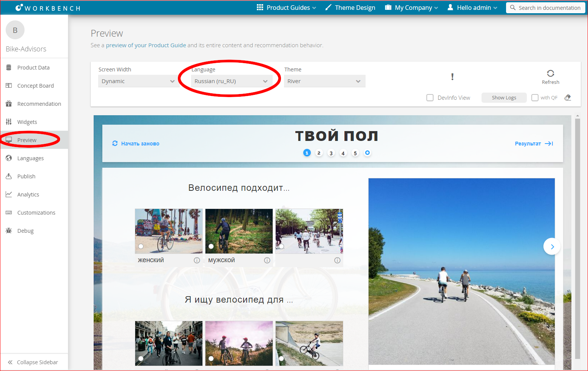This screenshot has height=371, width=588.
Task: Click the Bike-Advisors avatar circle
Action: point(15,30)
